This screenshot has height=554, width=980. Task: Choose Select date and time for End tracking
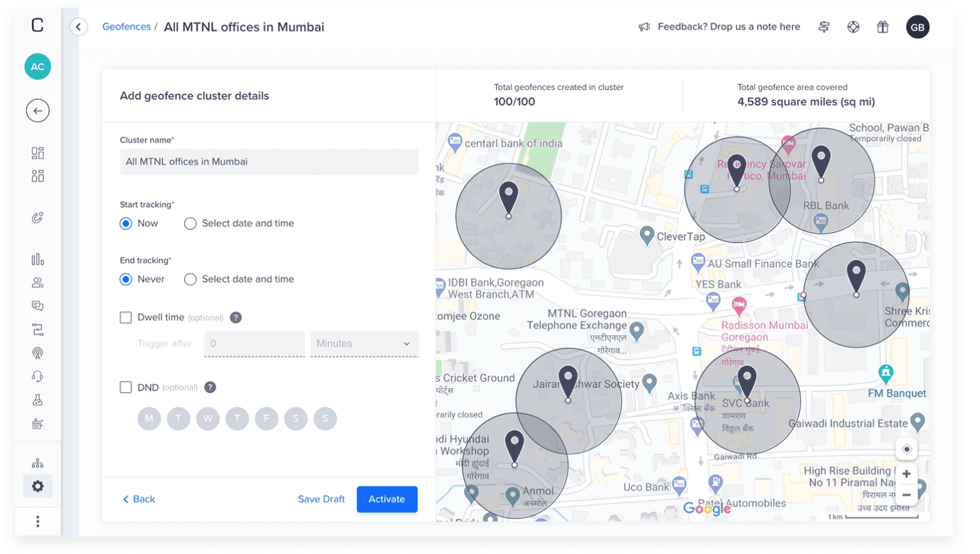point(190,279)
